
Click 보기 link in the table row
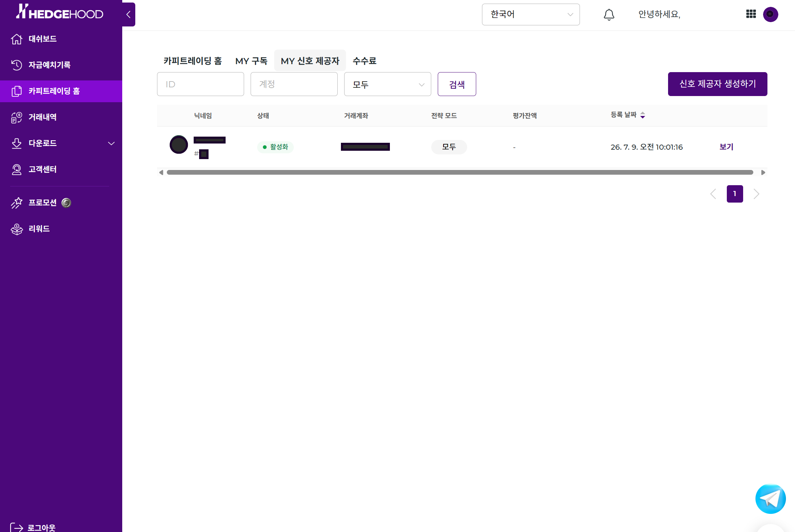(x=726, y=147)
